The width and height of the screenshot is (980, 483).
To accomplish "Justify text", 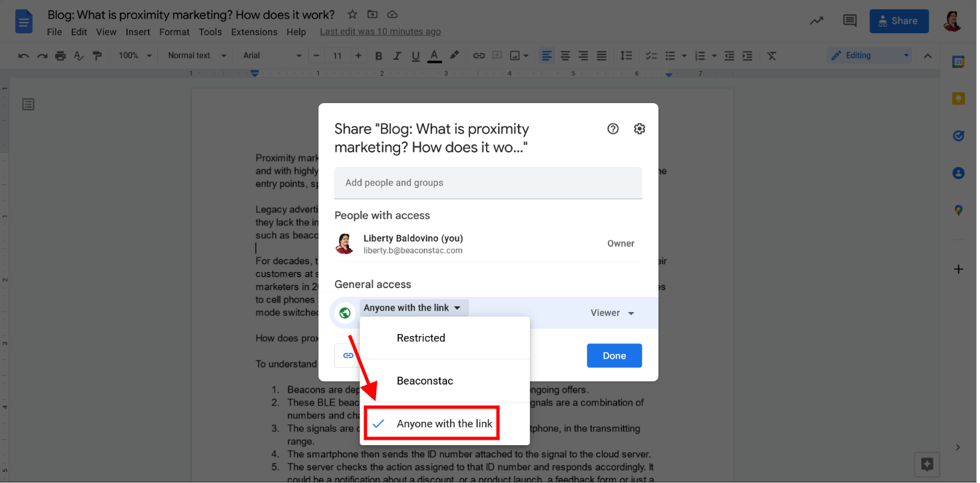I will (x=601, y=56).
